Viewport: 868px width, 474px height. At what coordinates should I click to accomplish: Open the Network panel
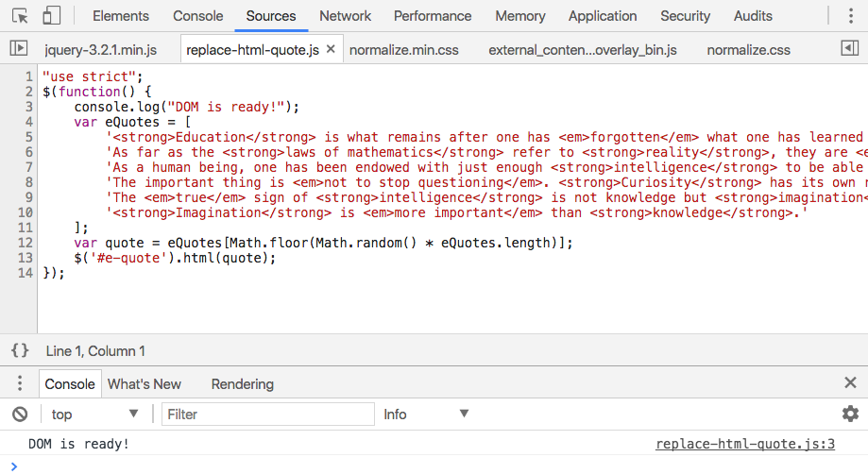(x=345, y=16)
